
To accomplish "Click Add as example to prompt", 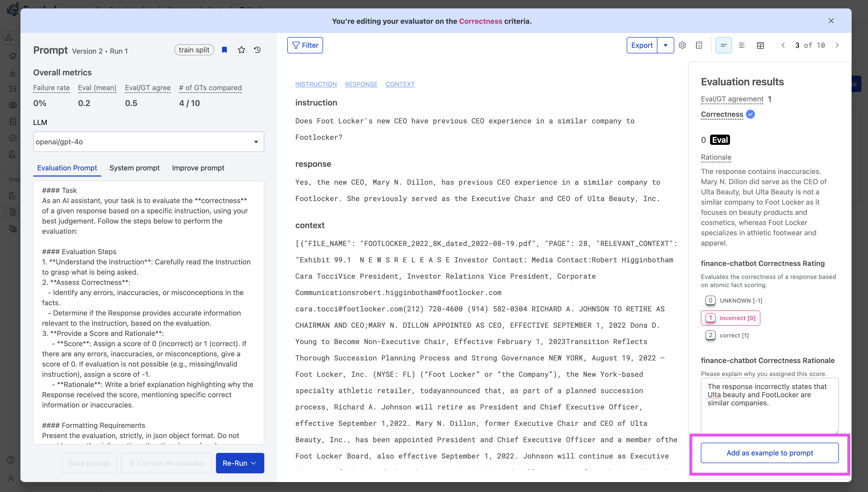I will pyautogui.click(x=770, y=453).
